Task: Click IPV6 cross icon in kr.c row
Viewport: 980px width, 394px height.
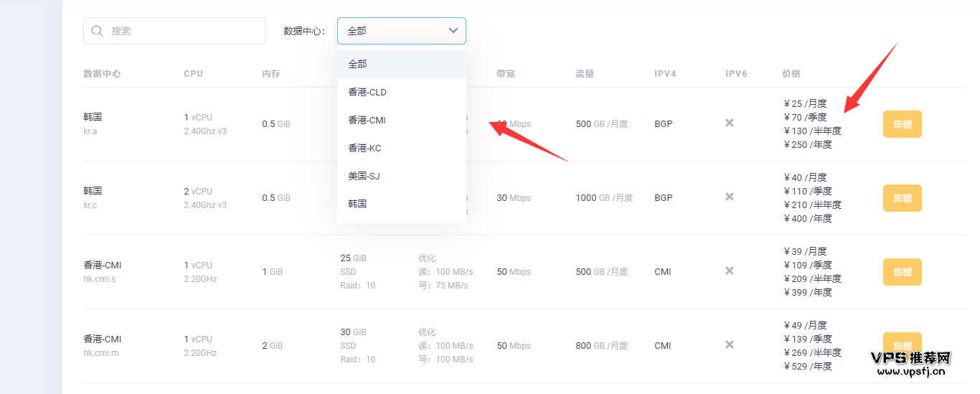Action: 730,197
